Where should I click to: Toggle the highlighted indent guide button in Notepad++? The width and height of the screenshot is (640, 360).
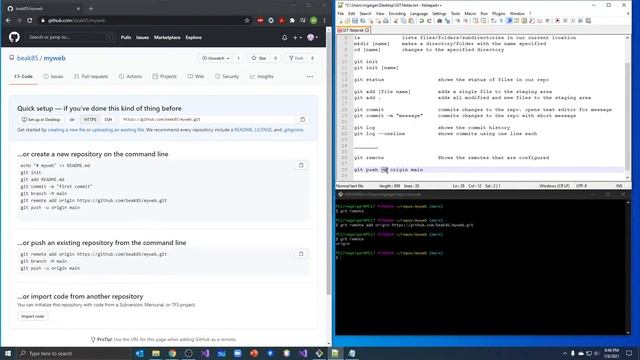coord(508,21)
